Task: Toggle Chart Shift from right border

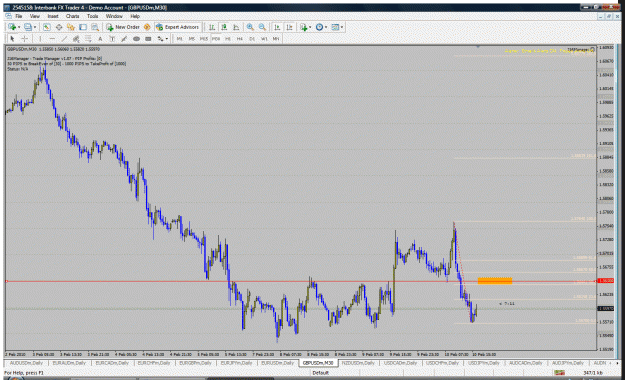Action: pyautogui.click(x=289, y=27)
